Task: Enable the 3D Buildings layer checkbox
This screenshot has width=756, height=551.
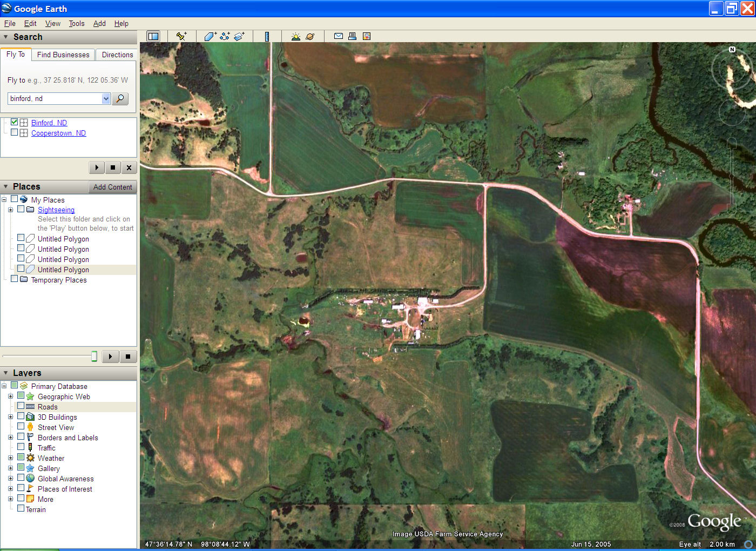Action: 21,416
